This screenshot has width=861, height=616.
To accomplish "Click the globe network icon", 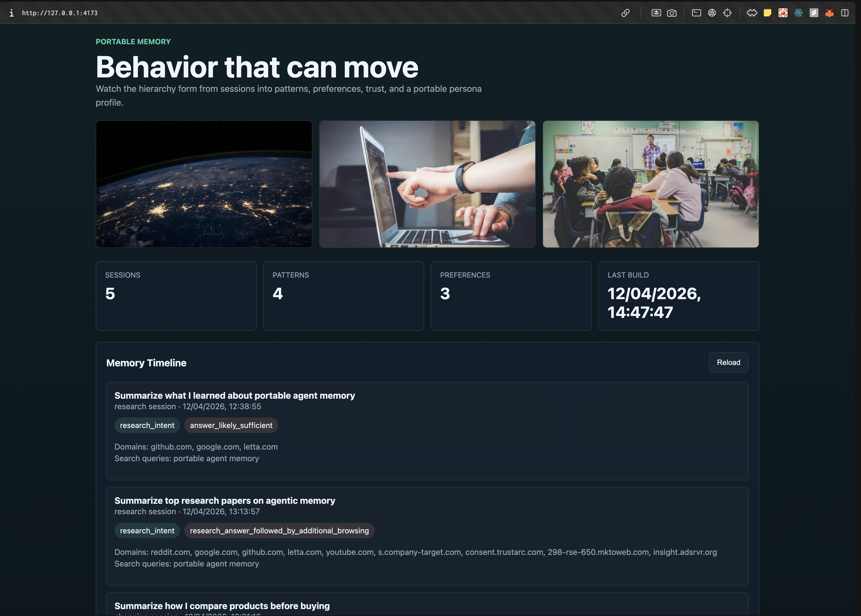I will (x=712, y=13).
